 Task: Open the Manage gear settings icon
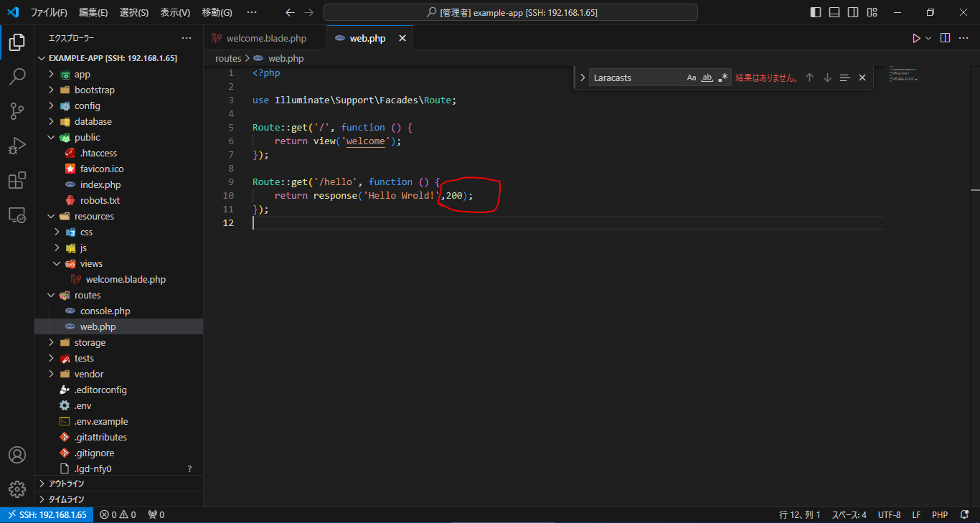pos(17,489)
